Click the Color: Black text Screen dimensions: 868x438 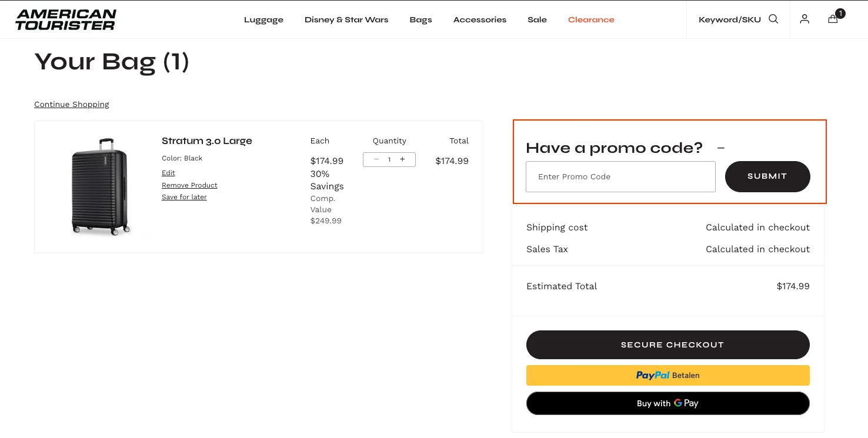182,158
